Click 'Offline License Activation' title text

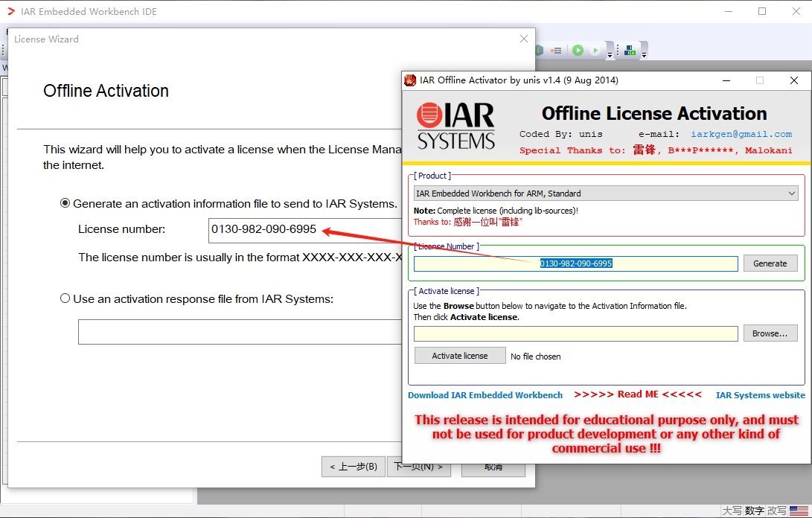pos(654,113)
